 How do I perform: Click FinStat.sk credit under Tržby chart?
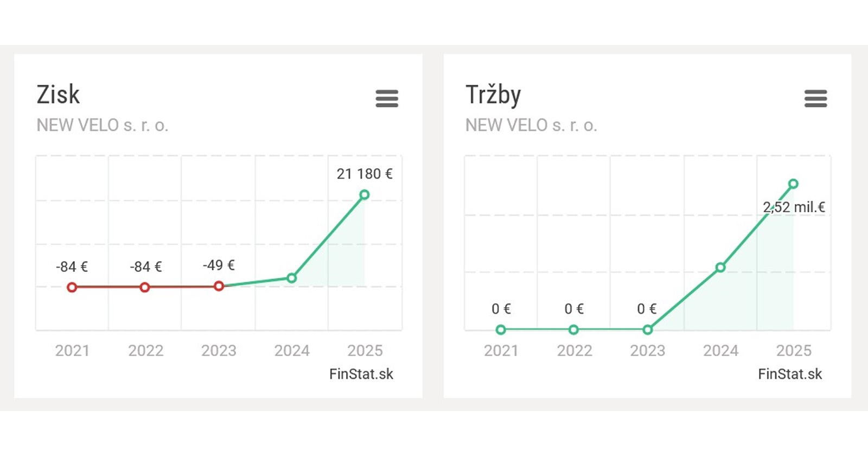[x=790, y=374]
